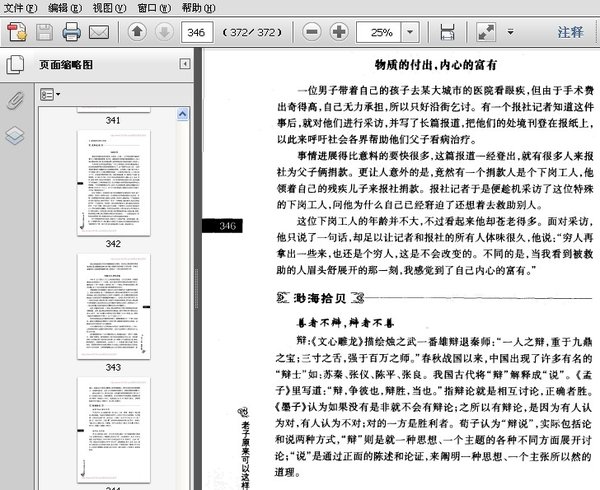Print the document with printer icon
The height and width of the screenshot is (490, 600).
(x=72, y=32)
